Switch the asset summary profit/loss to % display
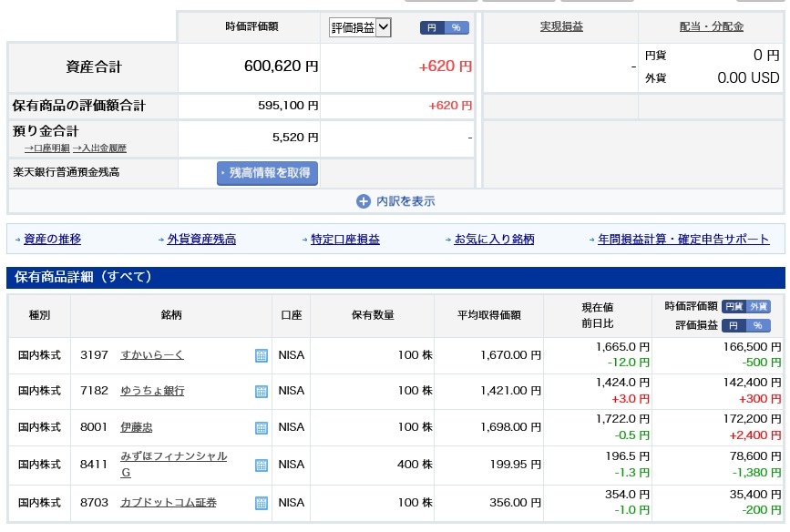 pyautogui.click(x=457, y=28)
